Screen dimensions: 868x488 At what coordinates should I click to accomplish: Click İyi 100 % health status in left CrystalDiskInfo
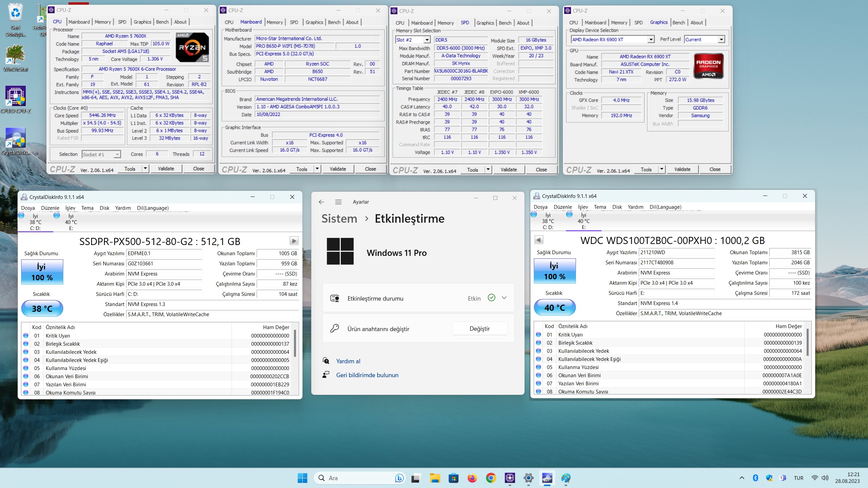point(42,272)
